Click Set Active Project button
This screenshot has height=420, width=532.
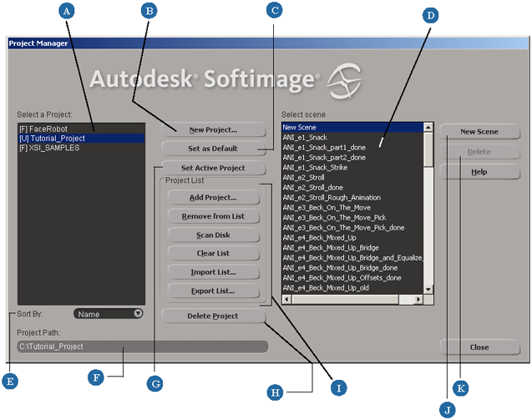[212, 168]
